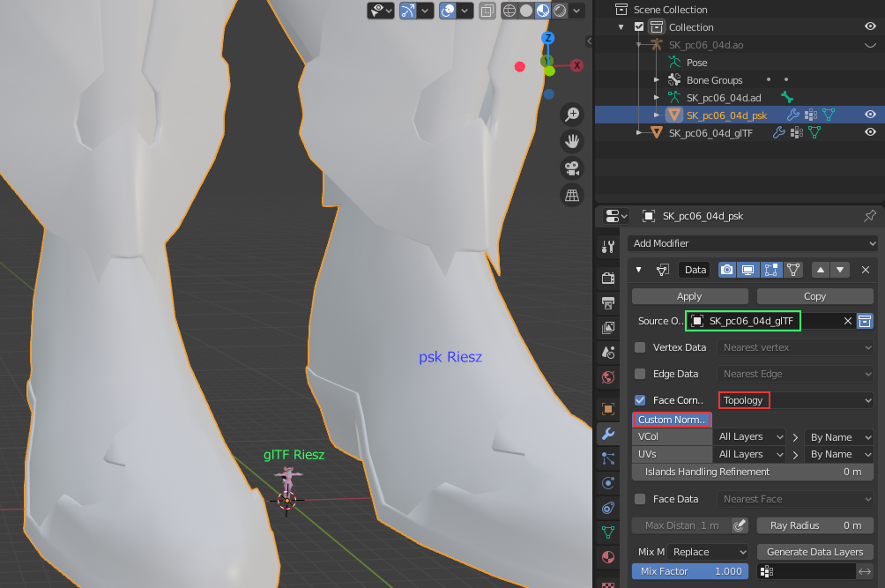The width and height of the screenshot is (885, 588).
Task: Open the Object Constraints tab
Action: pos(608,508)
